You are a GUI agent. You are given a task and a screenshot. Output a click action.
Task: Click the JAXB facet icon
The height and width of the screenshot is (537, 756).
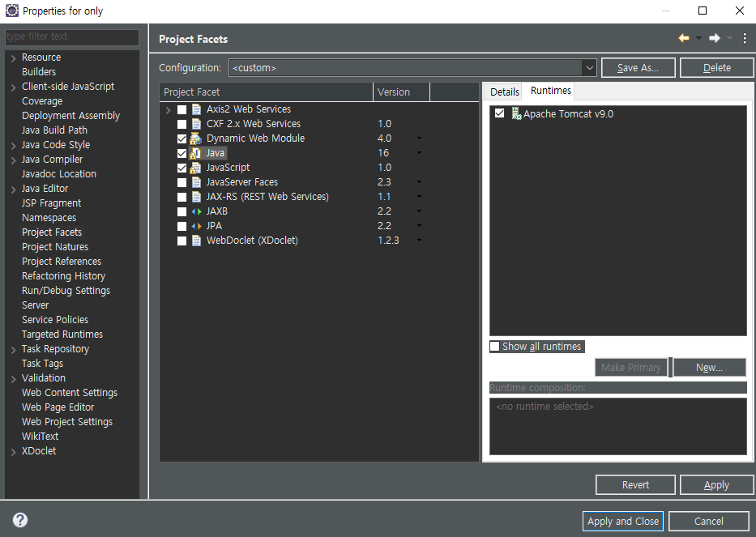pos(196,211)
